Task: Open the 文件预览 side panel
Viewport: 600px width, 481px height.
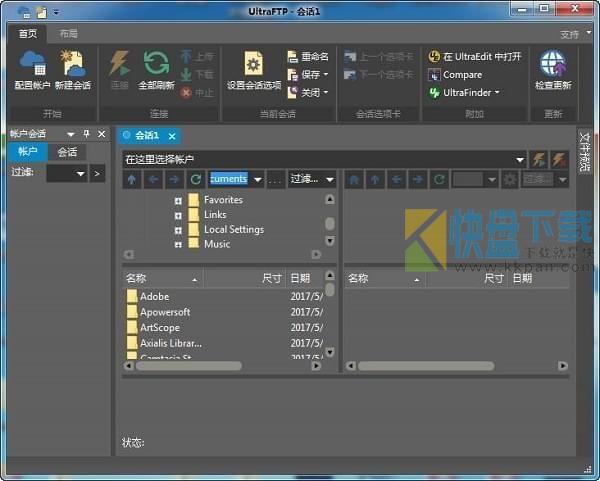Action: tap(584, 152)
